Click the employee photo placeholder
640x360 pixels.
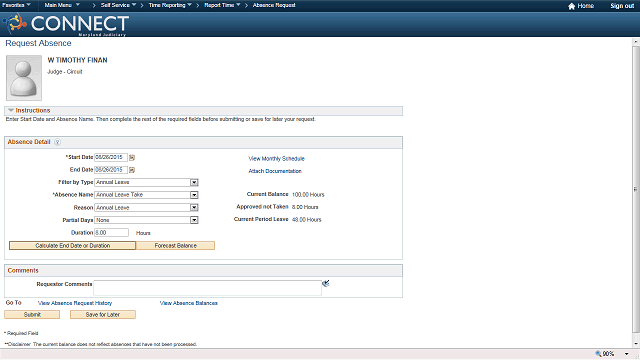(x=24, y=78)
